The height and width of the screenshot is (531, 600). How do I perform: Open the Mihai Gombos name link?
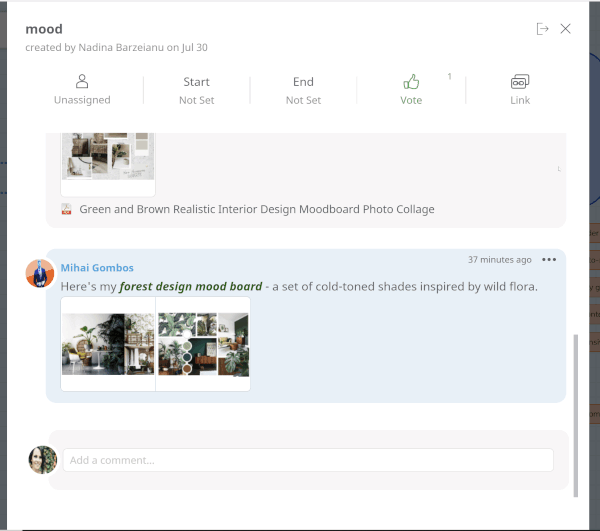coord(97,268)
